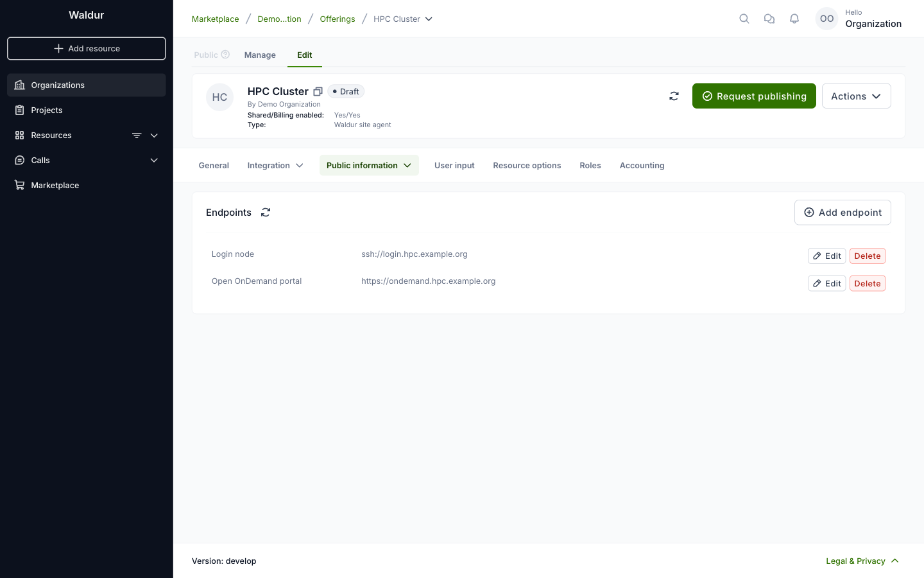The width and height of the screenshot is (924, 578).
Task: Expand the Public information tab menu
Action: point(369,166)
